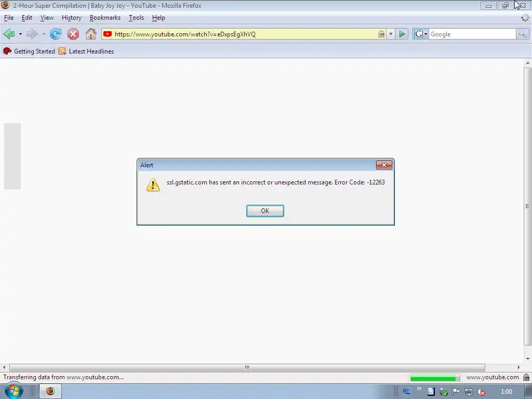The width and height of the screenshot is (532, 399).
Task: Close the Alert dialog with red X
Action: (384, 165)
